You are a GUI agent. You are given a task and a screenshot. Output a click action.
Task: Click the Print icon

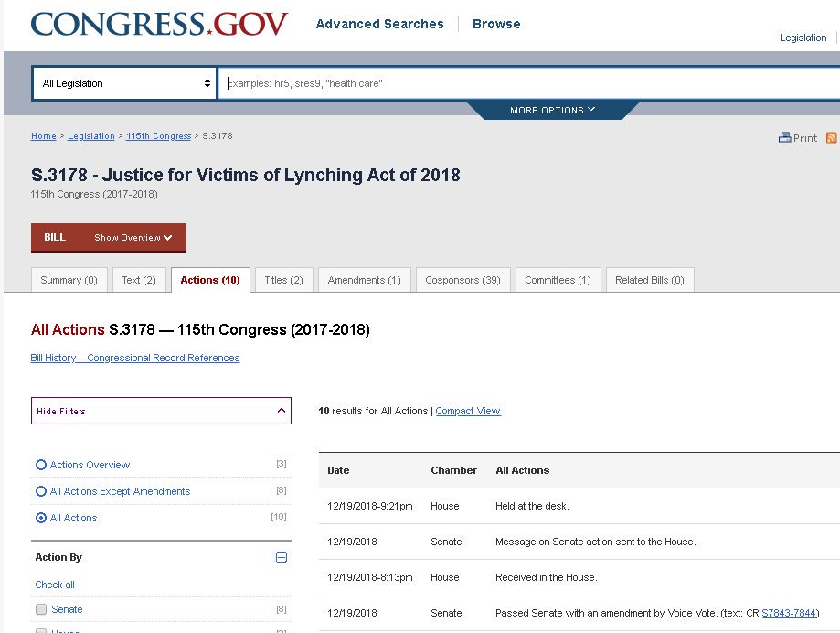pyautogui.click(x=785, y=138)
